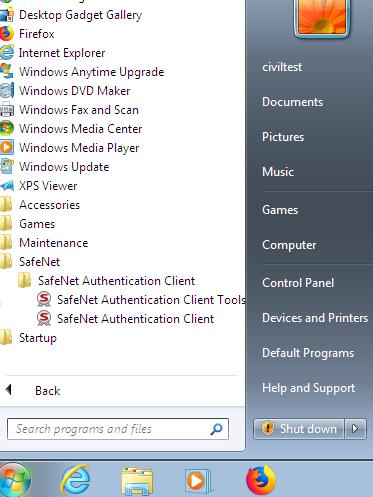373x497 pixels.
Task: Open Devices and Printers
Action: [315, 318]
